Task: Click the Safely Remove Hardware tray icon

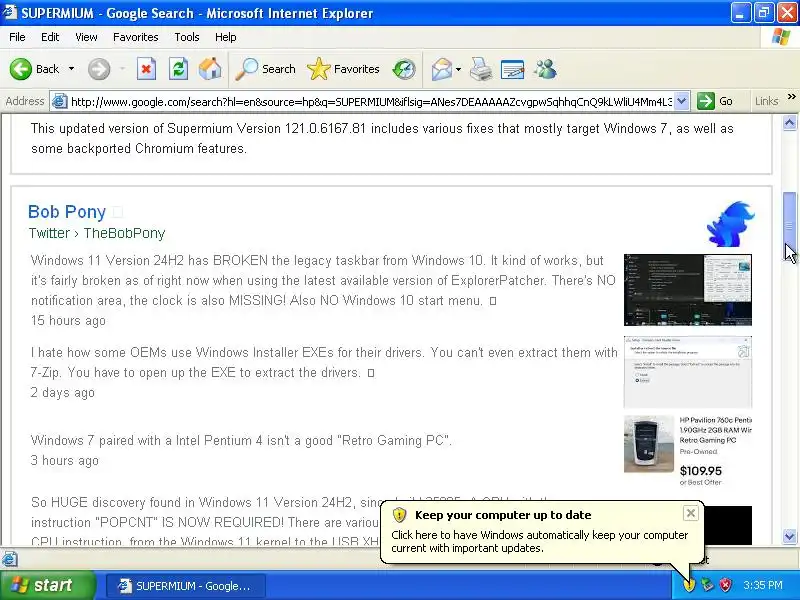Action: [x=707, y=585]
